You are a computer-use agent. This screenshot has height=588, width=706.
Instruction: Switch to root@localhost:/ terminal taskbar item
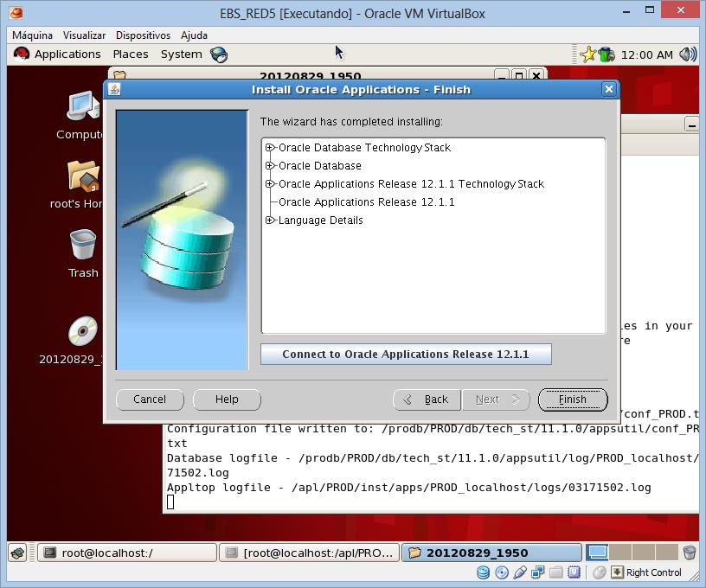pyautogui.click(x=127, y=553)
